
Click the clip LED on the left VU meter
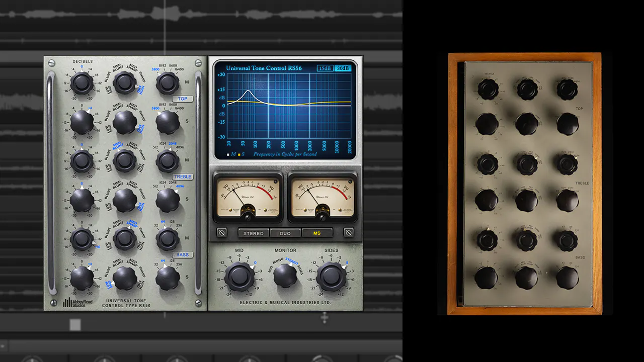[x=275, y=181]
